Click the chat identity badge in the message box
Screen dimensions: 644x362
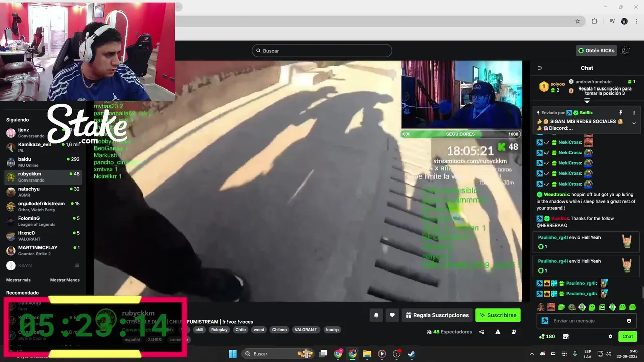point(544,321)
